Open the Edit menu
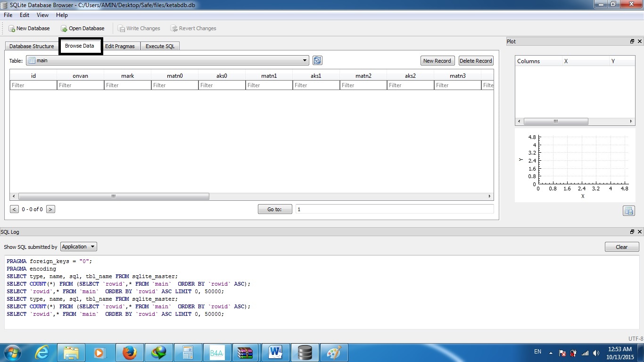 (25, 15)
